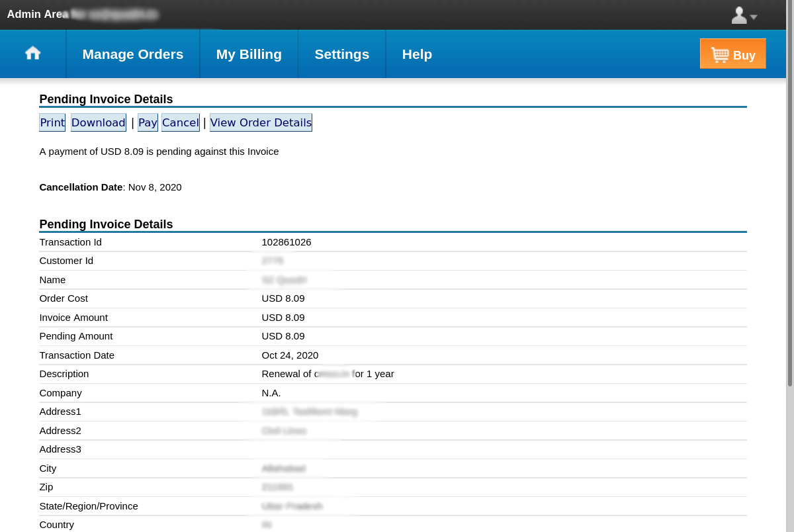
Task: Cancel this invoice
Action: pyautogui.click(x=180, y=122)
